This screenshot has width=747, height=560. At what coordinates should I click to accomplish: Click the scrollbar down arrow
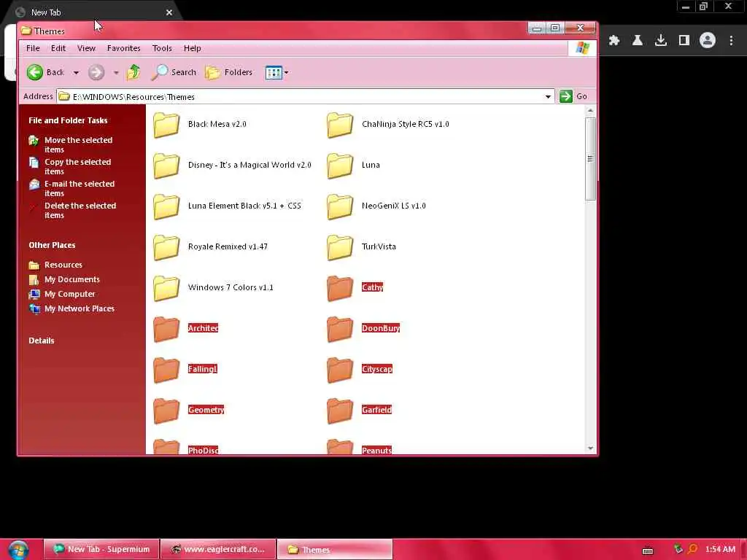590,448
